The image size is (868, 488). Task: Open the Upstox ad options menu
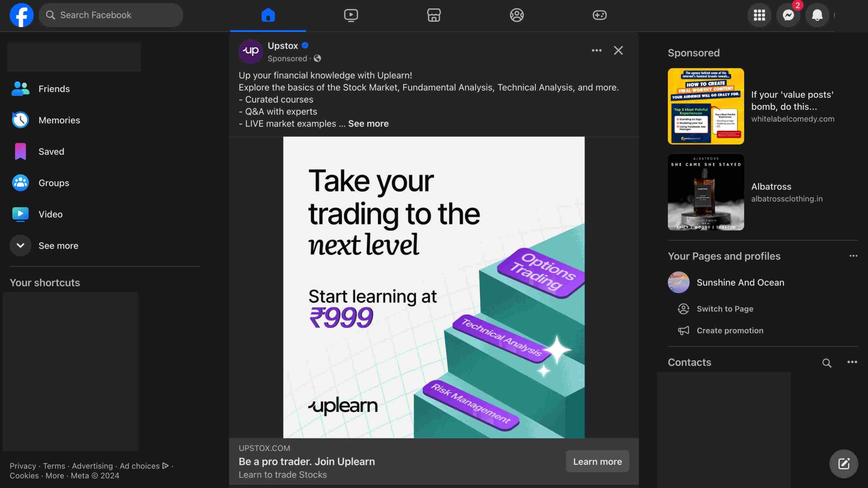(x=597, y=50)
